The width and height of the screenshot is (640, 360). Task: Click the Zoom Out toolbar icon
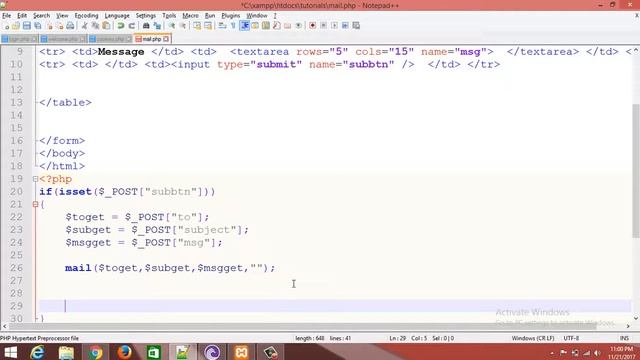183,26
